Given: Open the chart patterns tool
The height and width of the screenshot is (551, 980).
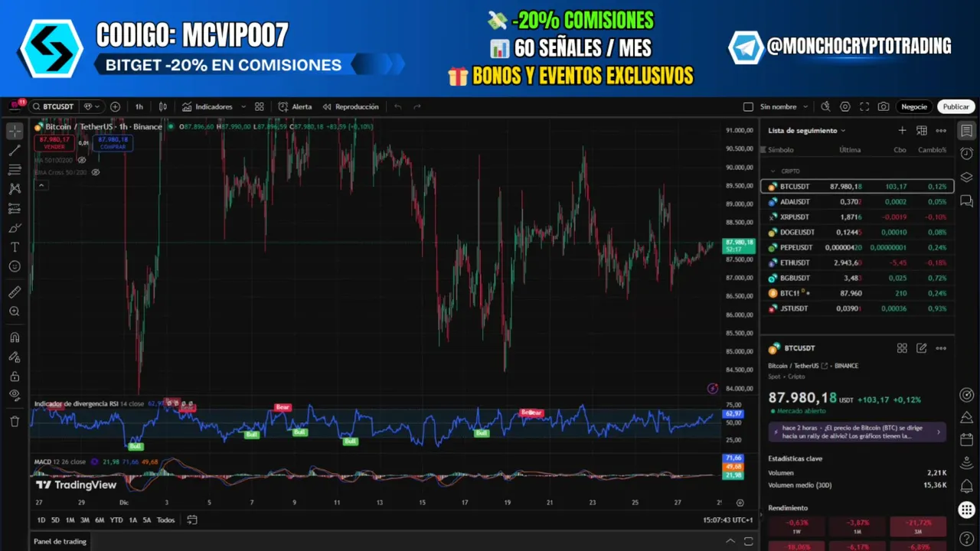Looking at the screenshot, I should [x=15, y=188].
